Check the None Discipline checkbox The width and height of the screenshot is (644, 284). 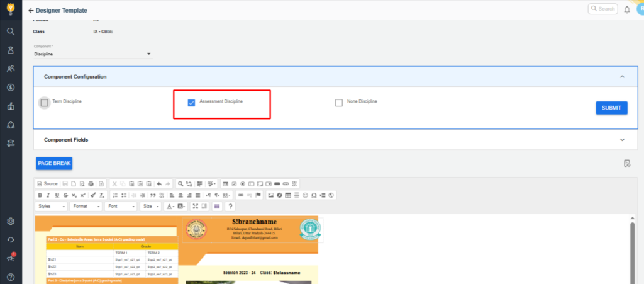339,103
